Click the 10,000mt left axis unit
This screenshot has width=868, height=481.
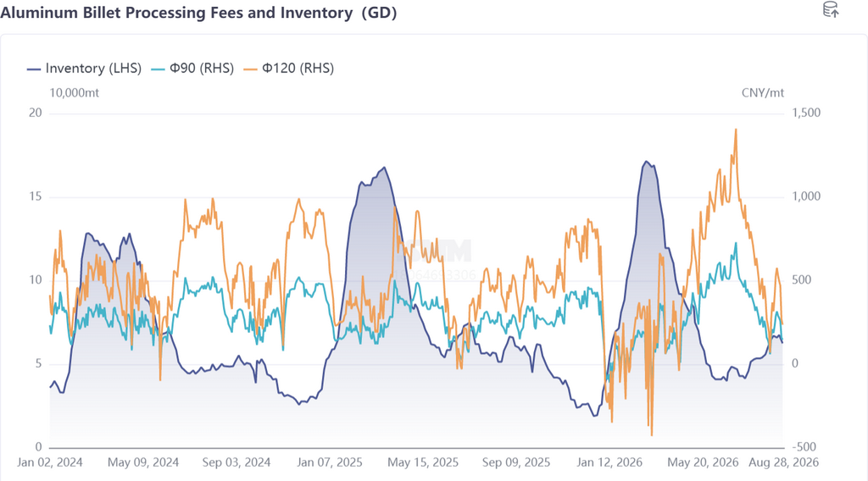point(75,93)
